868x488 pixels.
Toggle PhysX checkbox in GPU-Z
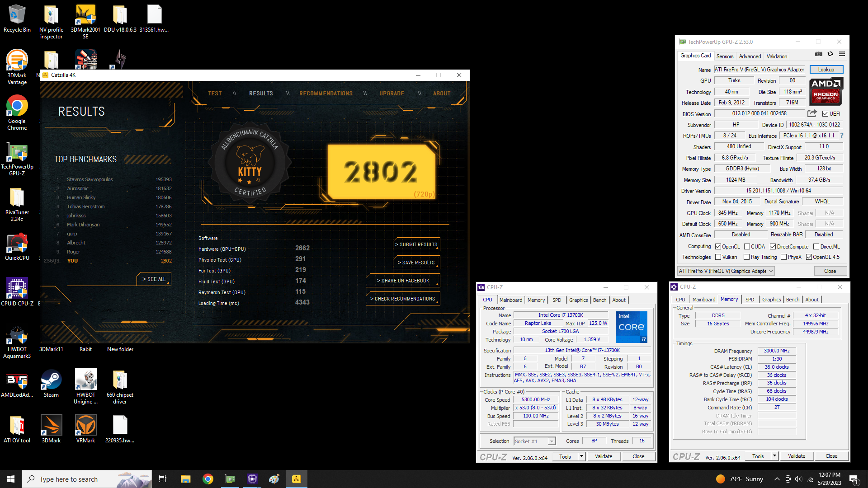coord(783,257)
